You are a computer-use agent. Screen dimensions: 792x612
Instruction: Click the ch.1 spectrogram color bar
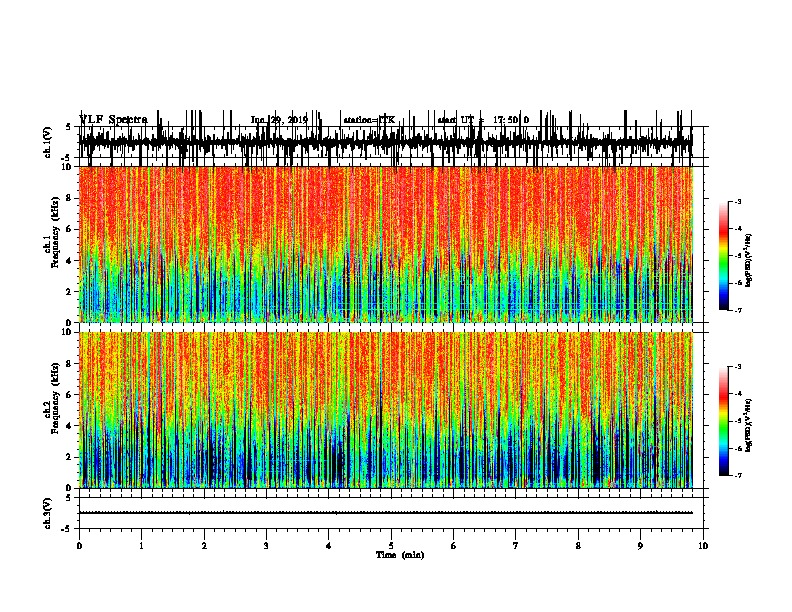click(x=723, y=256)
